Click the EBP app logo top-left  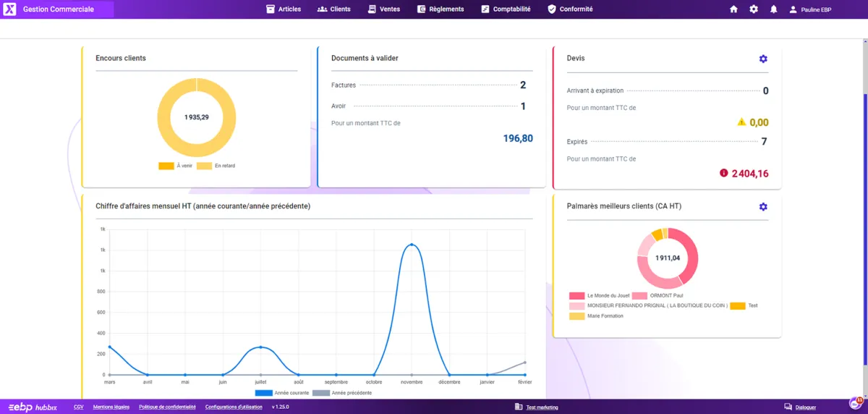[x=9, y=9]
